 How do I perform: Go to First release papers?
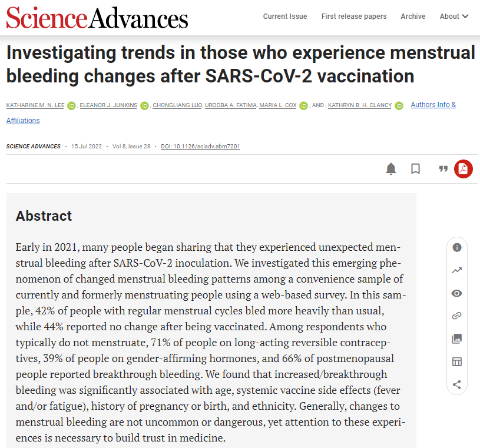[x=354, y=16]
